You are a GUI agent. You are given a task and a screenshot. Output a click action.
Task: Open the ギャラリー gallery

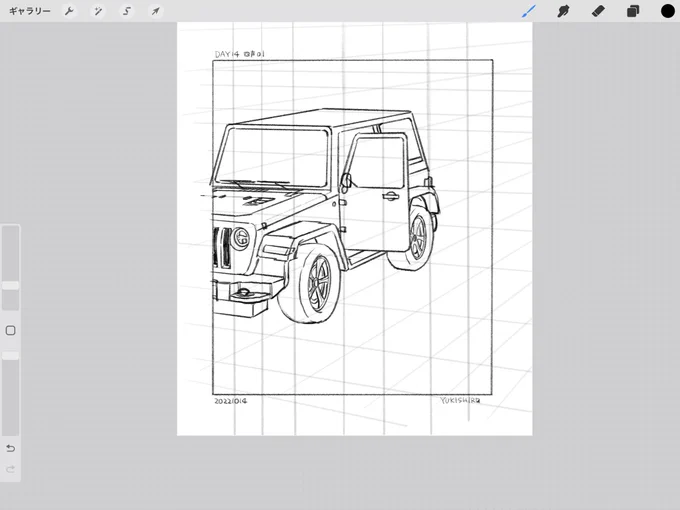[29, 11]
